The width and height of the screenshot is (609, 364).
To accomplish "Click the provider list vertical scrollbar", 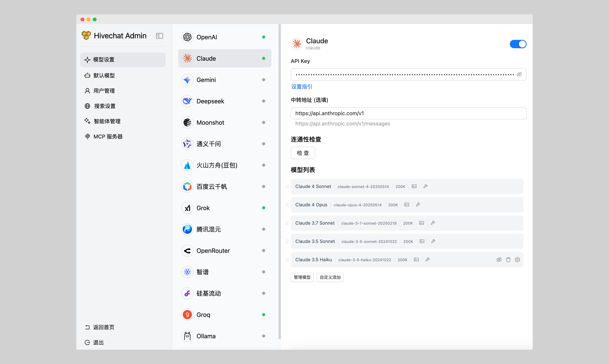I will pyautogui.click(x=280, y=182).
